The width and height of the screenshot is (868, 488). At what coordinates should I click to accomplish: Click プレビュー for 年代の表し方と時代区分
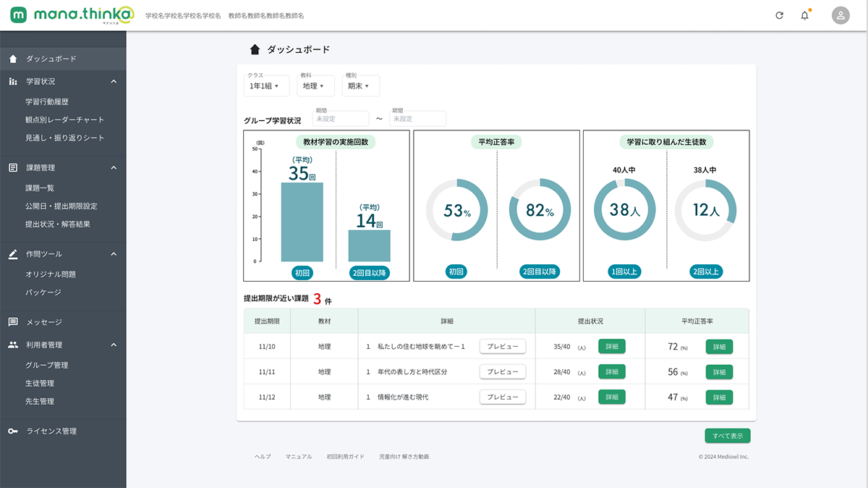[x=502, y=372]
